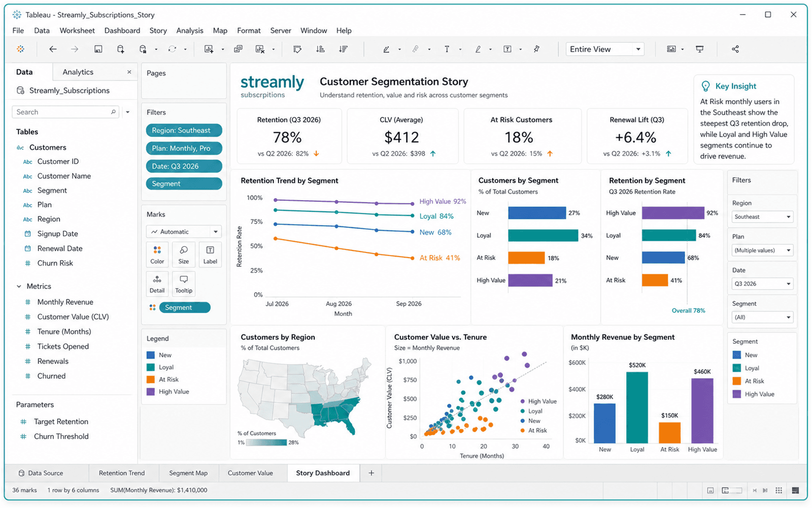Click the Tableau start page logo icon
The width and height of the screenshot is (812, 508).
(x=20, y=49)
